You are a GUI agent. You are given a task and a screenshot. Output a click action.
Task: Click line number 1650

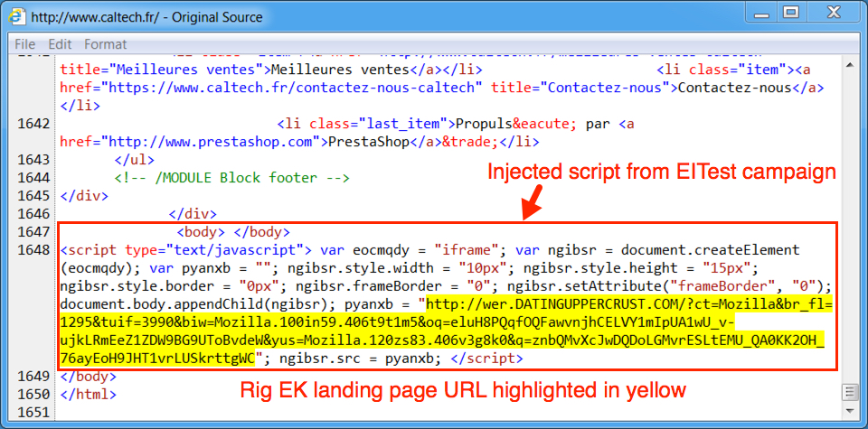[x=32, y=395]
